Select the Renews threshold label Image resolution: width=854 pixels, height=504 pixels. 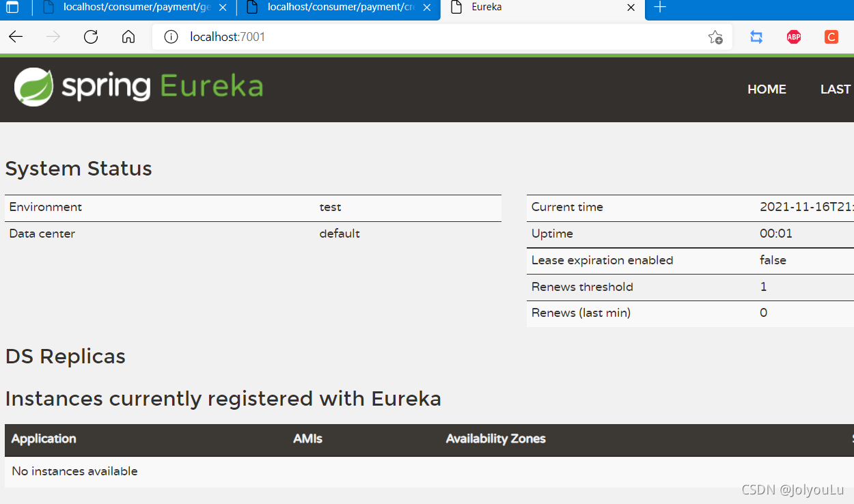[x=582, y=287]
